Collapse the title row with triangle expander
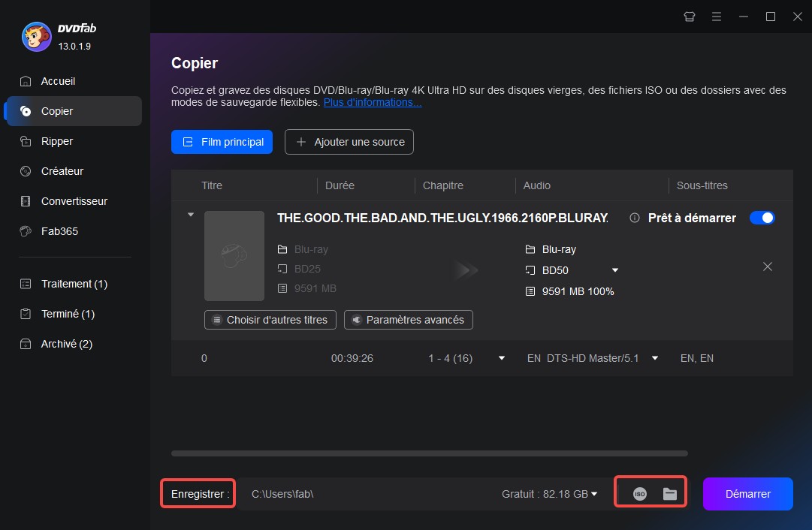Image resolution: width=812 pixels, height=530 pixels. (191, 214)
